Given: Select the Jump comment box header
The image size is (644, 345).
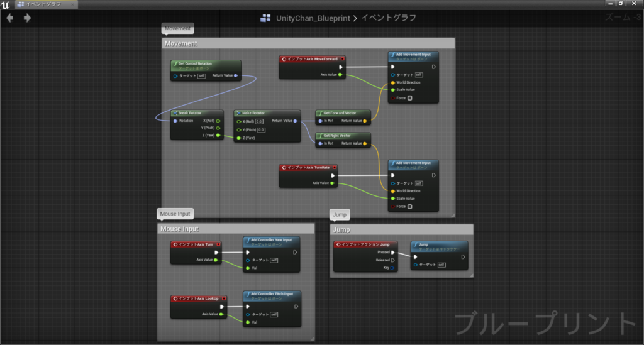Looking at the screenshot, I should 401,230.
